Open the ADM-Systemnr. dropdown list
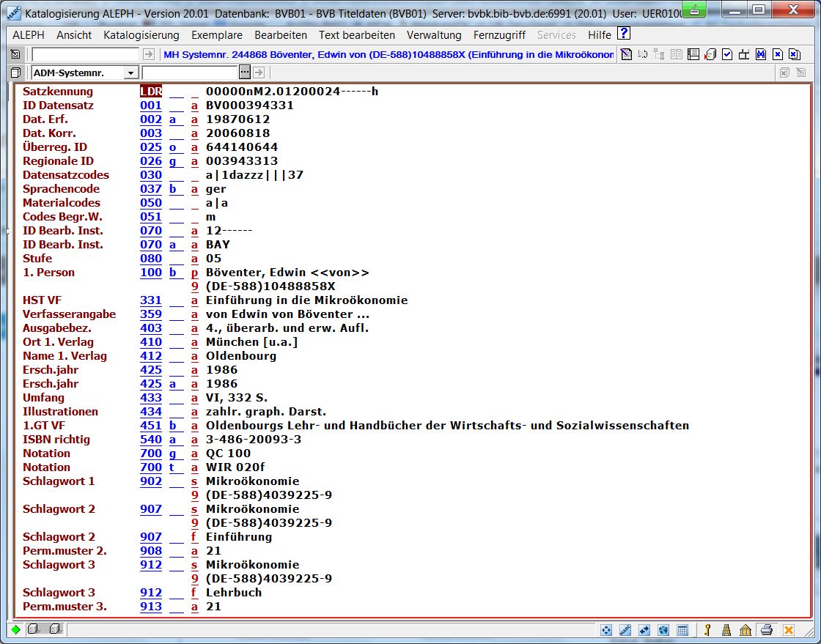This screenshot has height=644, width=821. pyautogui.click(x=130, y=73)
